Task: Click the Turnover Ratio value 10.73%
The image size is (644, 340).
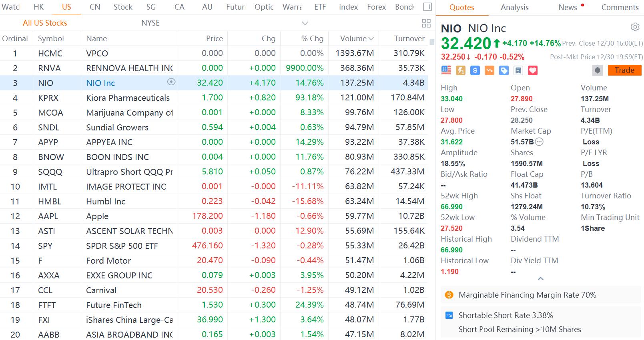Action: coord(593,207)
